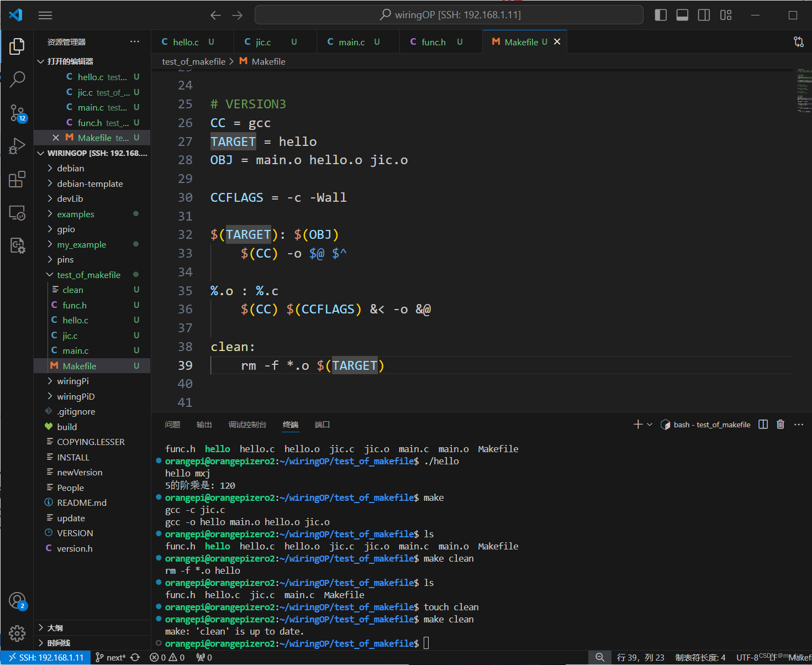The image size is (812, 665).
Task: Switch to the hello.c editor tab
Action: 192,41
